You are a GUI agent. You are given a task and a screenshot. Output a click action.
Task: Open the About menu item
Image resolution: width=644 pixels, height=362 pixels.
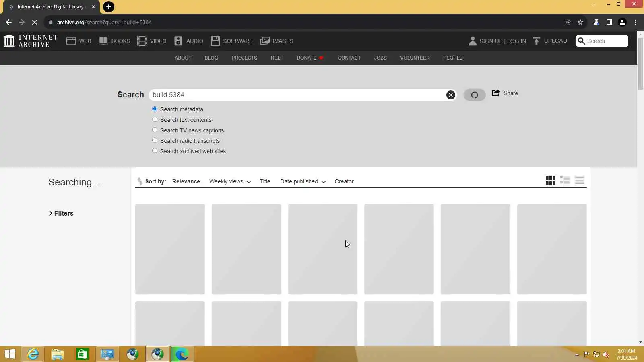point(183,58)
